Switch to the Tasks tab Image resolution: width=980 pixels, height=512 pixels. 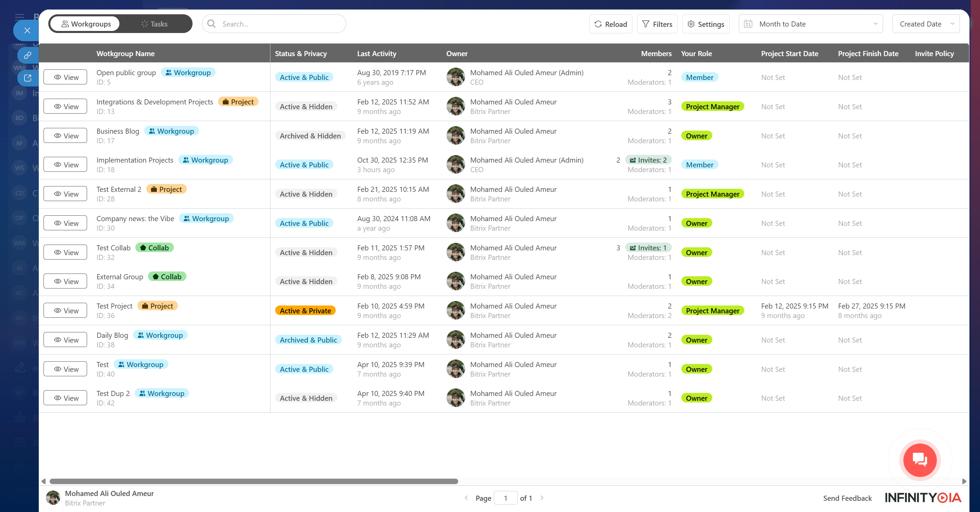pos(154,24)
